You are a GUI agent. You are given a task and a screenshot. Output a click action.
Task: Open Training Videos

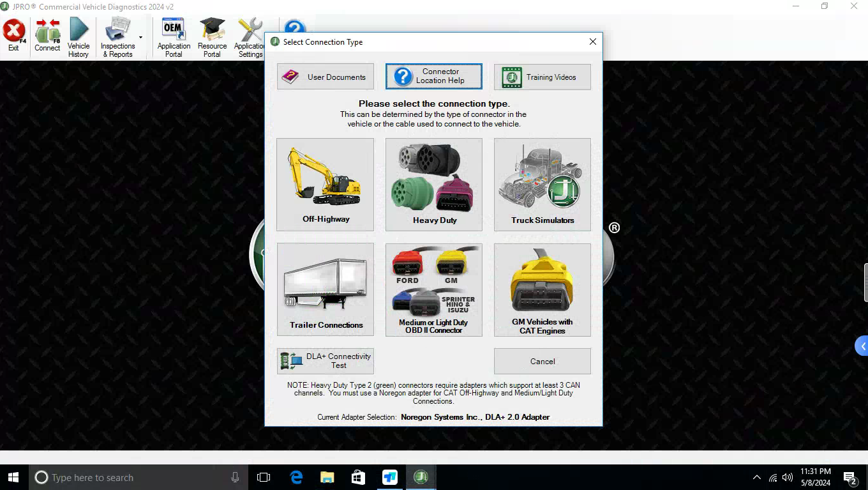tap(542, 77)
